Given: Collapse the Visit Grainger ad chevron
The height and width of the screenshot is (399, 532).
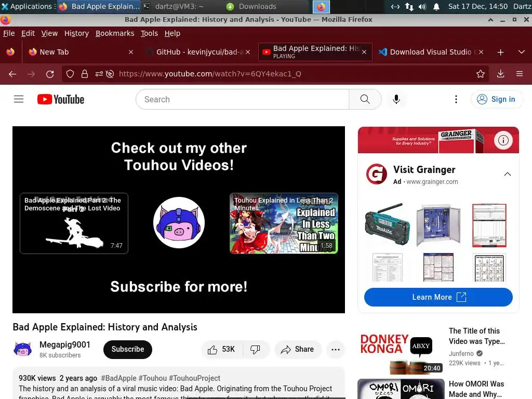Looking at the screenshot, I should click(x=507, y=174).
